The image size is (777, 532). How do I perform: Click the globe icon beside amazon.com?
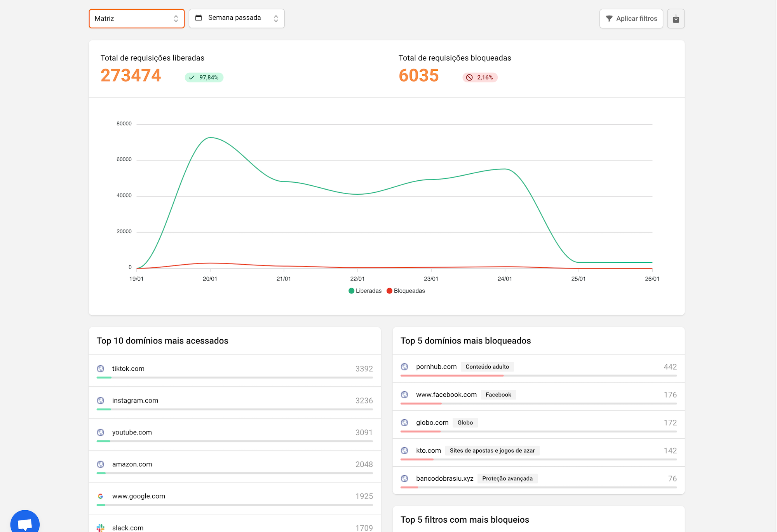pyautogui.click(x=101, y=464)
